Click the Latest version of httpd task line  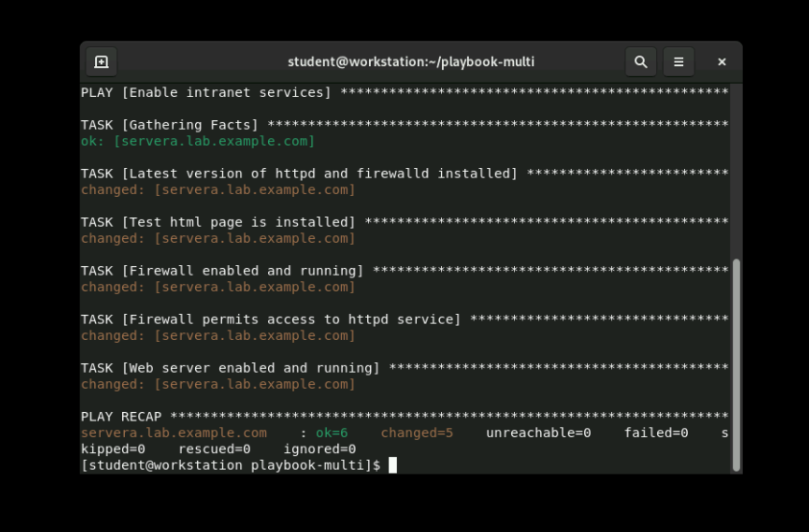[x=404, y=174]
